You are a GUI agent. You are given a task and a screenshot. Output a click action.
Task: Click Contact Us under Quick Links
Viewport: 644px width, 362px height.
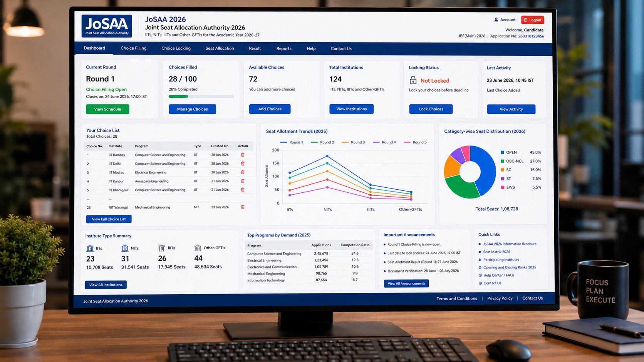(492, 283)
